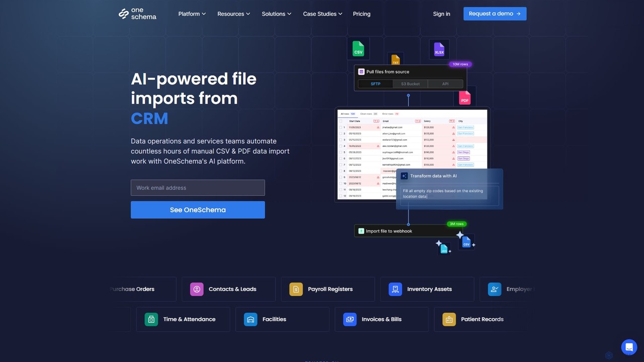Click the 3M rows green badge

(x=457, y=224)
